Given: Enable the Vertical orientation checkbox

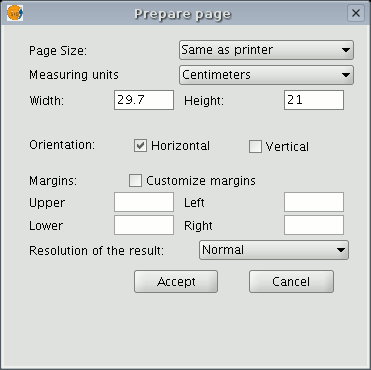Looking at the screenshot, I should (255, 147).
